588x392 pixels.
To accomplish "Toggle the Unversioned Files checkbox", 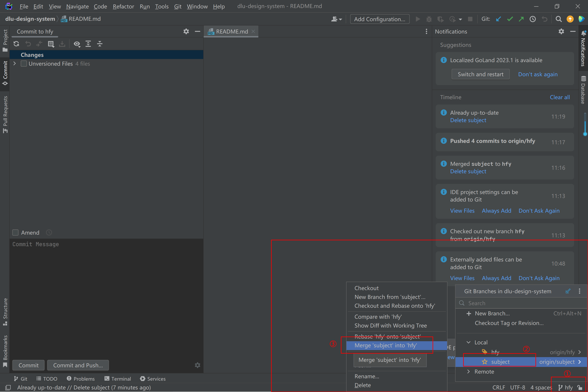I will click(24, 64).
